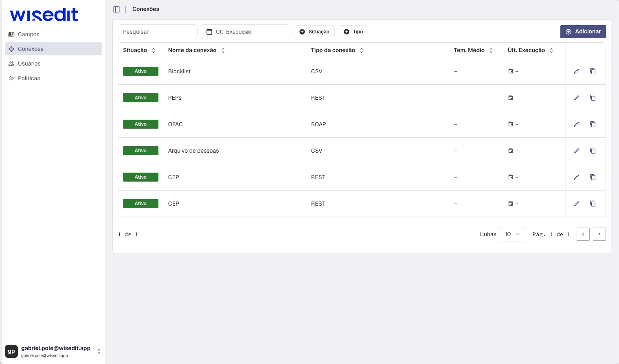Focus the Pesquisar search field
Screen dimensions: 619x364
(x=157, y=32)
